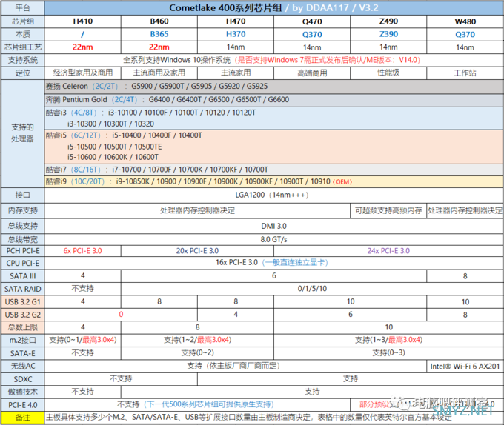504x425 pixels.
Task: Click the i9-10850K processor row
Action: (x=273, y=181)
